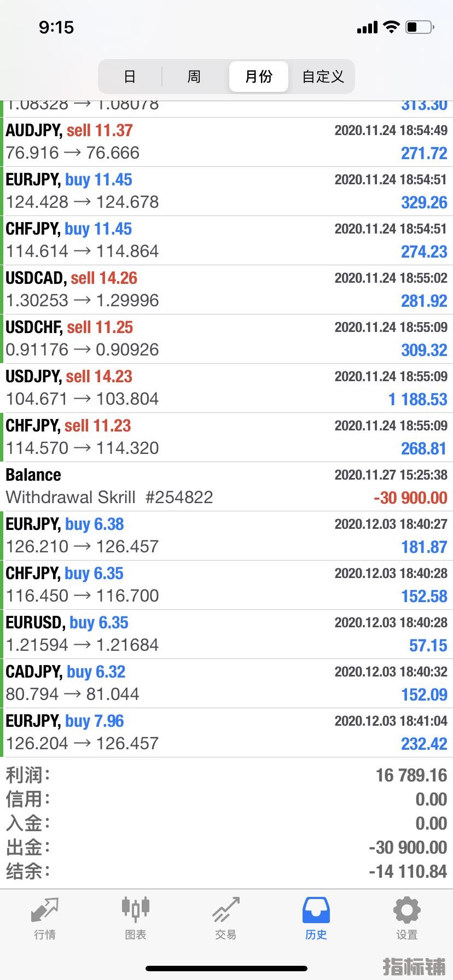Choose the 自定义 custom period tab
Viewport: 453px width, 980px height.
pos(323,77)
